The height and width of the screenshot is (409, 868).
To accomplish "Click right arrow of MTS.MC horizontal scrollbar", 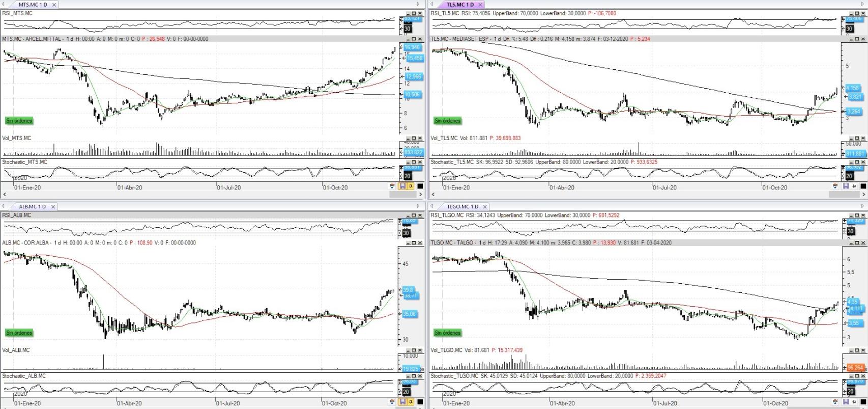I will [420, 195].
